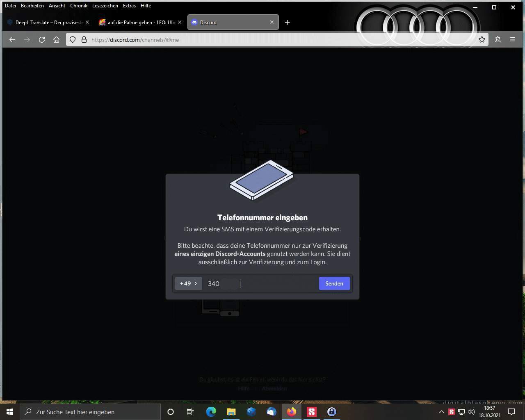Open the Chronik menu

[78, 6]
